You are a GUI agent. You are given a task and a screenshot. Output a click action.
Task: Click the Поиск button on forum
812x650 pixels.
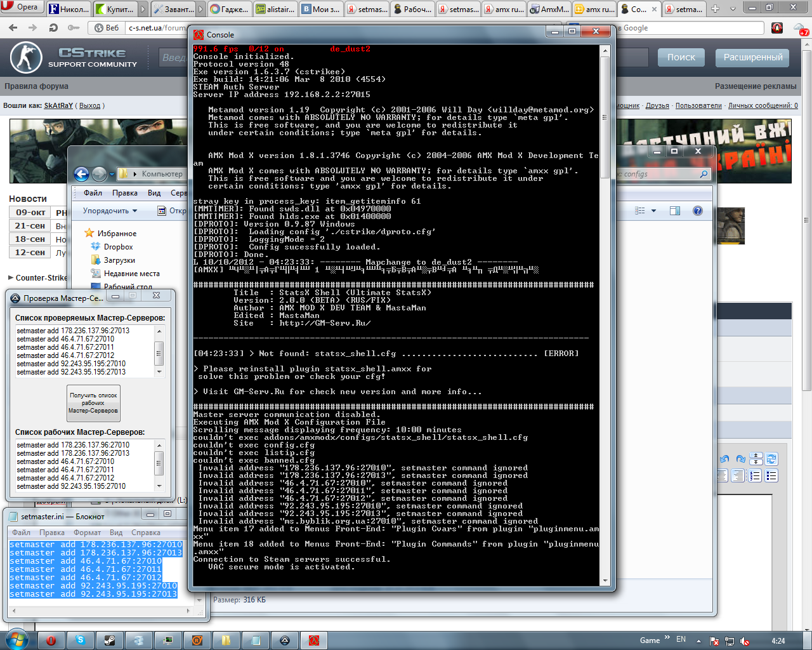click(681, 57)
